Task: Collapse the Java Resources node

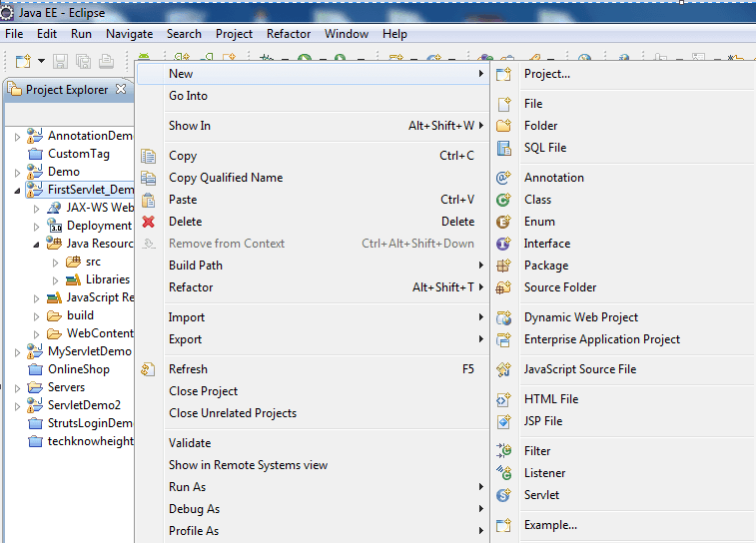Action: (x=37, y=245)
